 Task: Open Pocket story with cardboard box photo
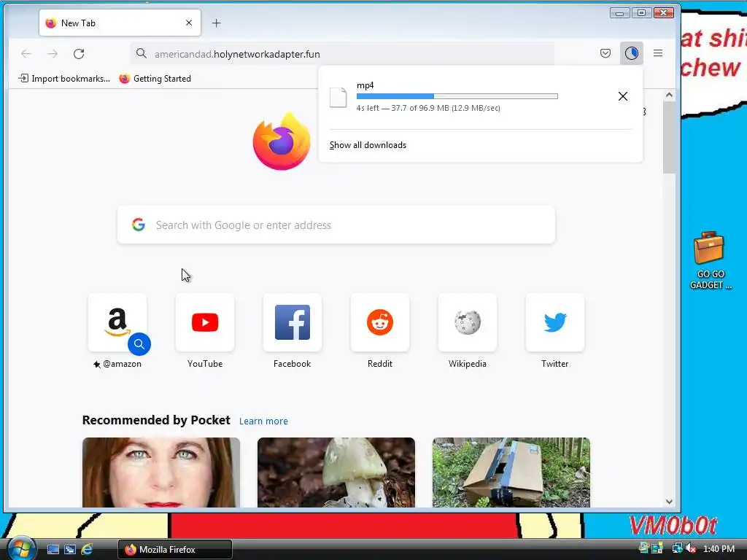pyautogui.click(x=511, y=472)
